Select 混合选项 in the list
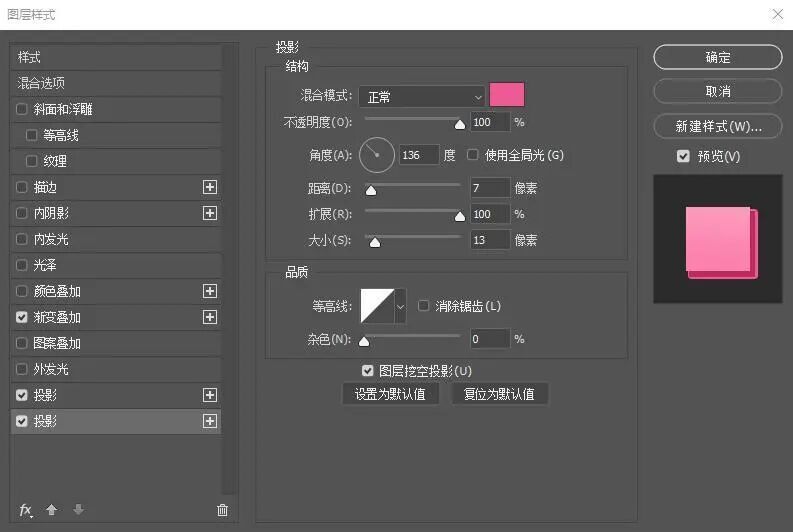The width and height of the screenshot is (793, 532). [115, 83]
